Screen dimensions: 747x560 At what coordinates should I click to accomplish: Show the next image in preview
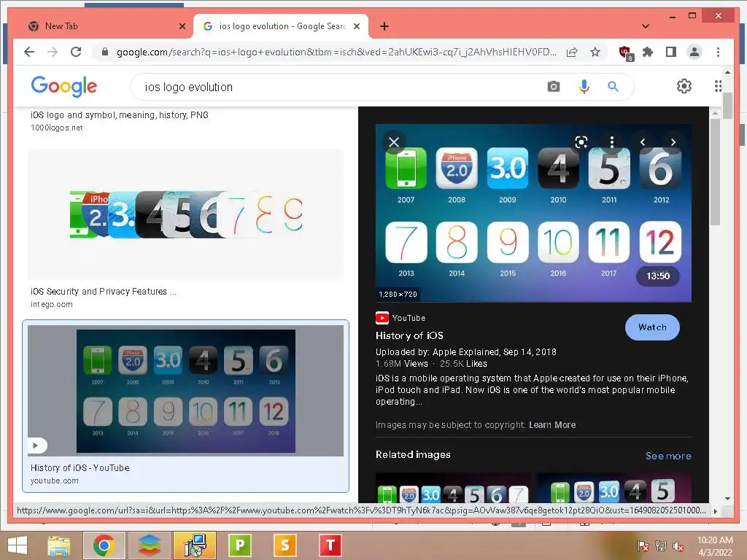673,142
